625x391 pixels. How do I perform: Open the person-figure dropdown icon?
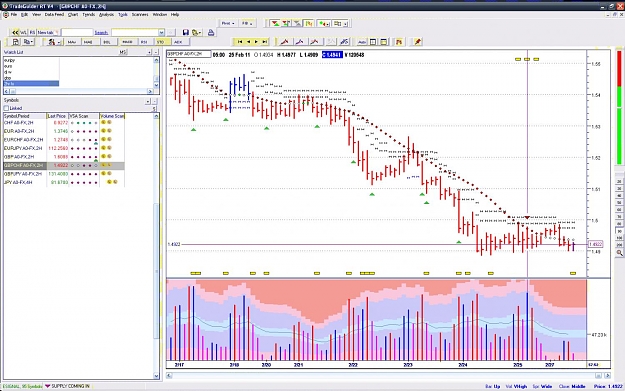pos(54,41)
